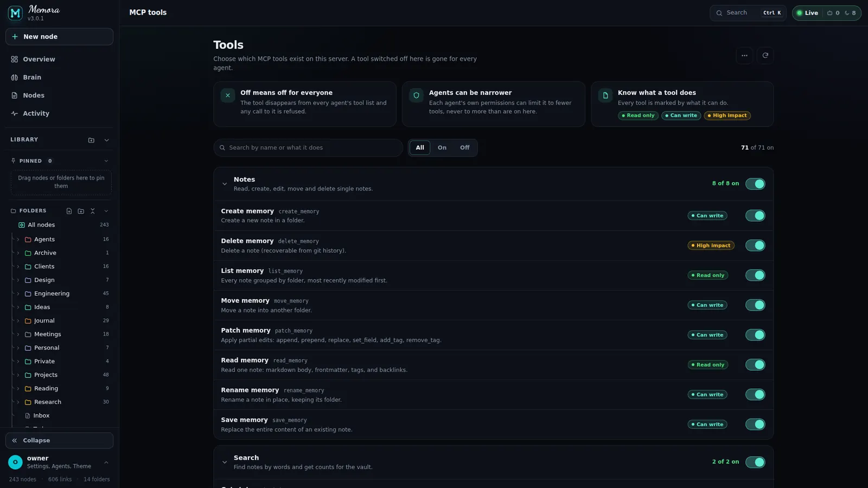This screenshot has width=868, height=488.
Task: Open the Overview page icon
Action: [15, 59]
